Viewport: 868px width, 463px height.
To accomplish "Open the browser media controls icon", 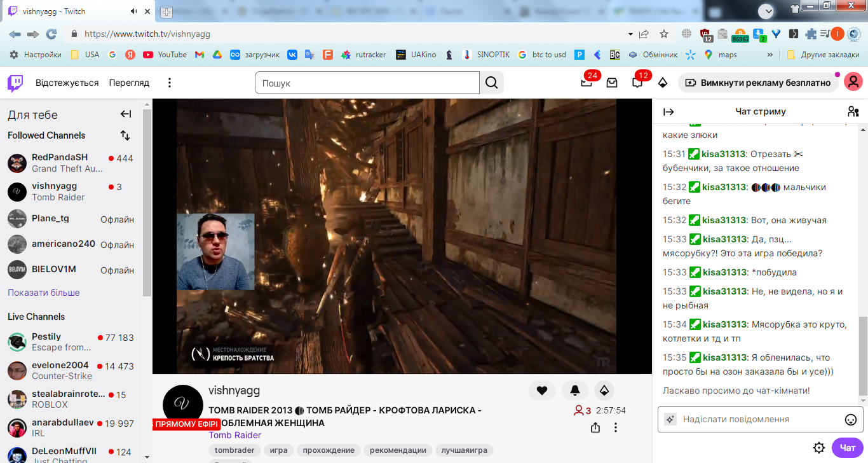I will coord(825,34).
